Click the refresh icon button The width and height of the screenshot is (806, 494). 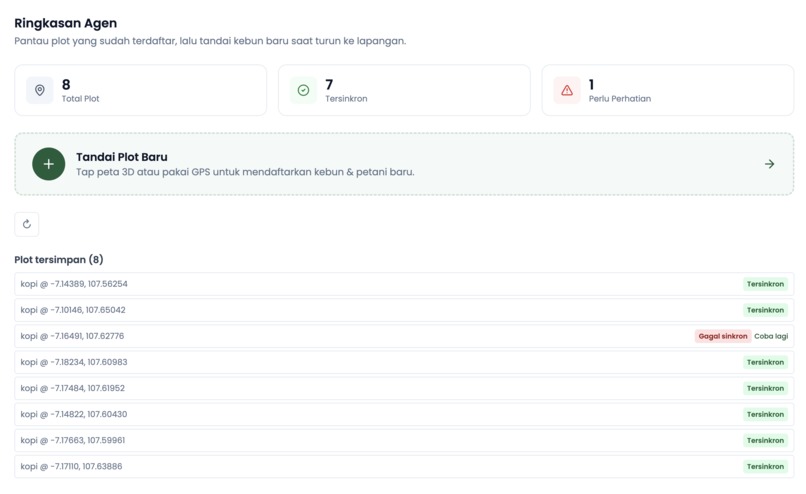tap(27, 224)
